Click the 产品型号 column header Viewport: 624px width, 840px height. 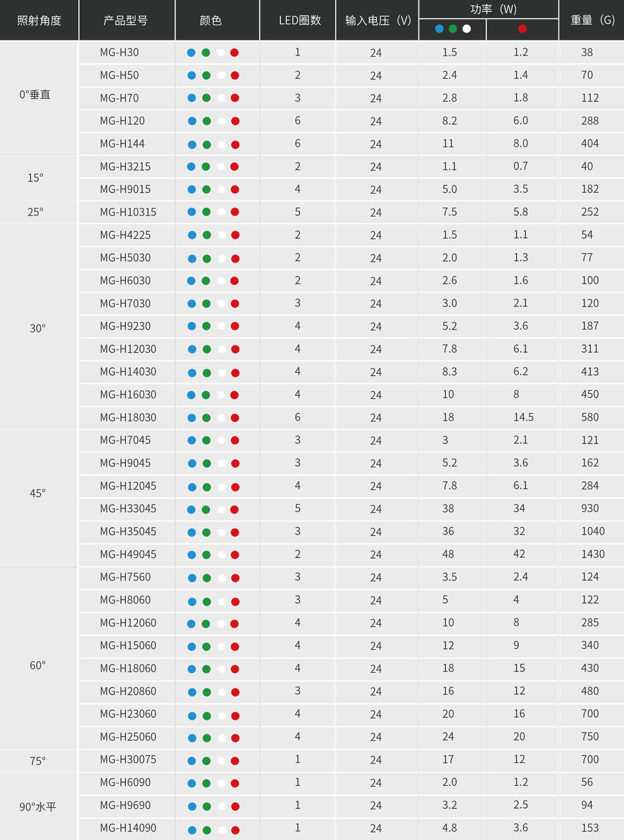(125, 21)
